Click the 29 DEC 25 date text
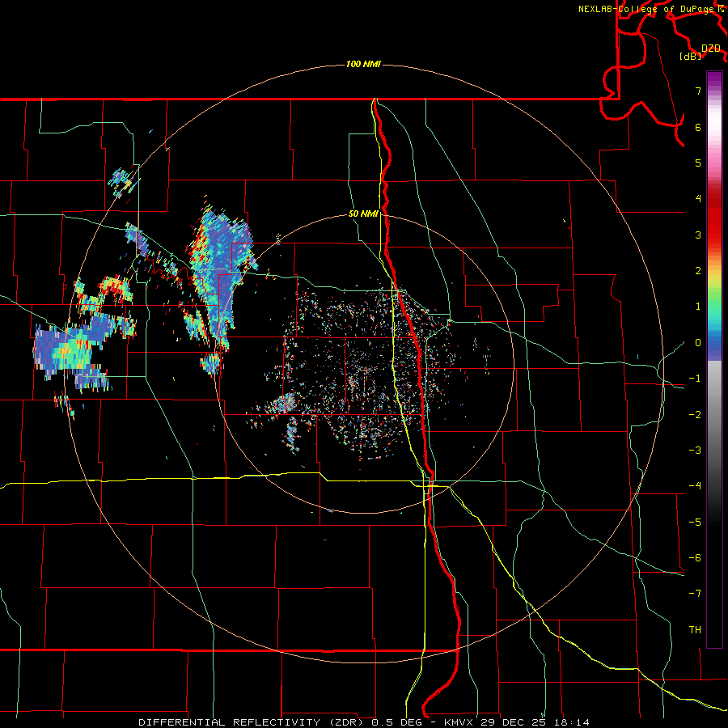 pos(513,722)
